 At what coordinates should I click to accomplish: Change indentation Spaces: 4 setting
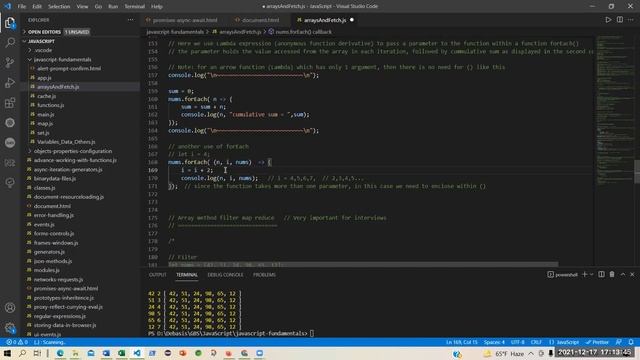[494, 342]
